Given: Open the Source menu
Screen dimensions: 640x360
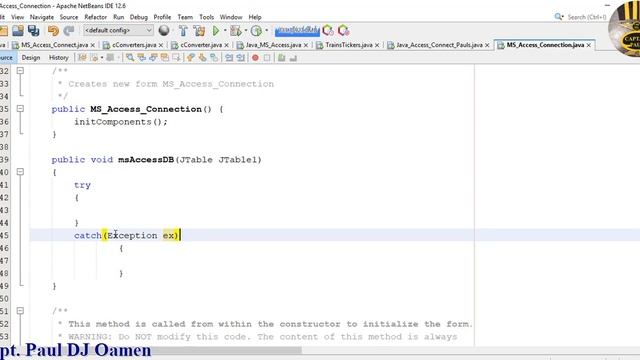Looking at the screenshot, I should [69, 17].
